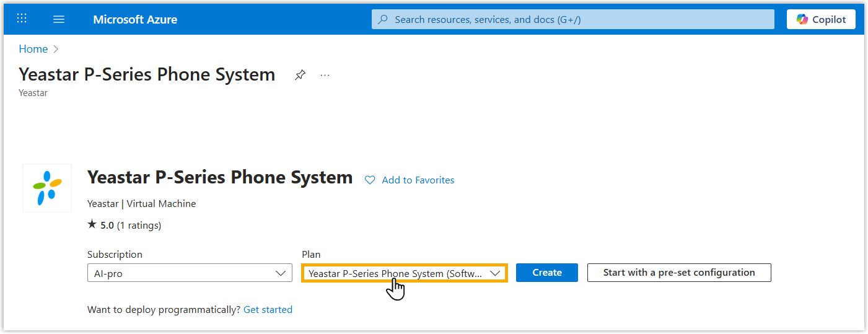Show the portal hamburger menu
Image resolution: width=868 pixels, height=334 pixels.
(x=59, y=19)
